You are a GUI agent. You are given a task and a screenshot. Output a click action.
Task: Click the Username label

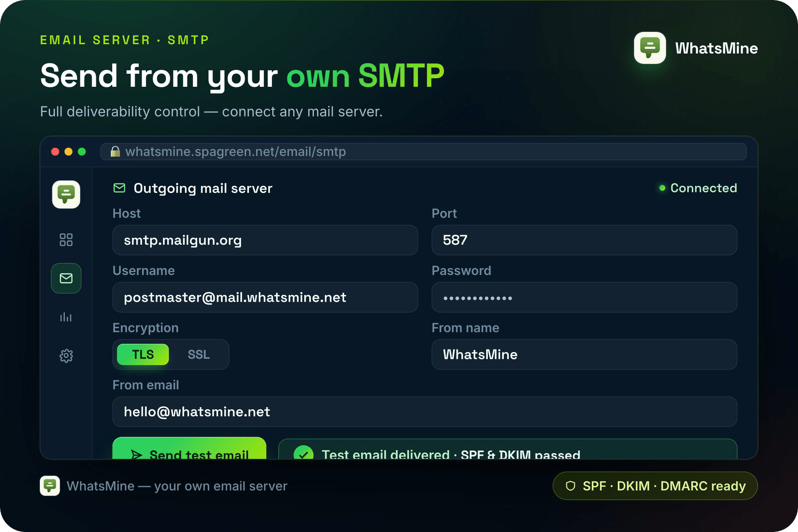(144, 271)
